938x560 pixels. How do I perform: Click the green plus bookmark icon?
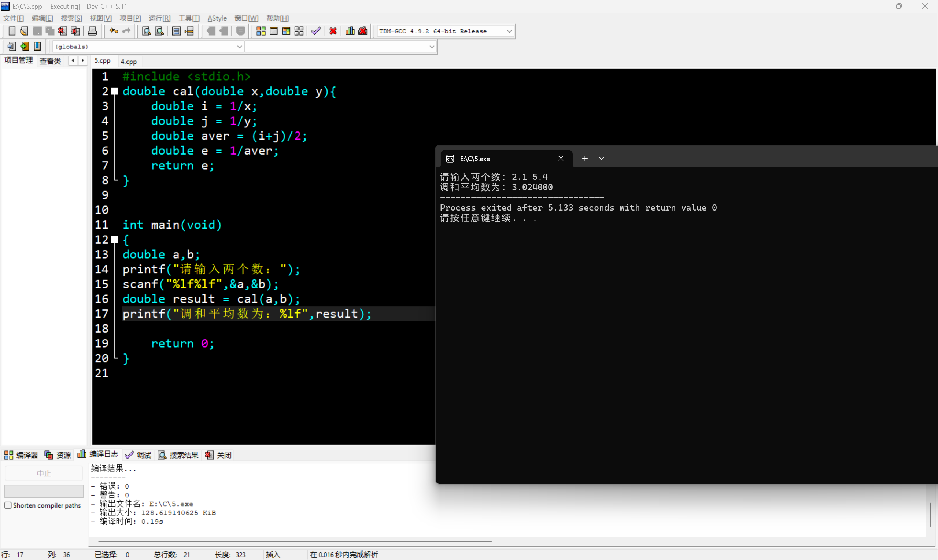click(x=25, y=47)
